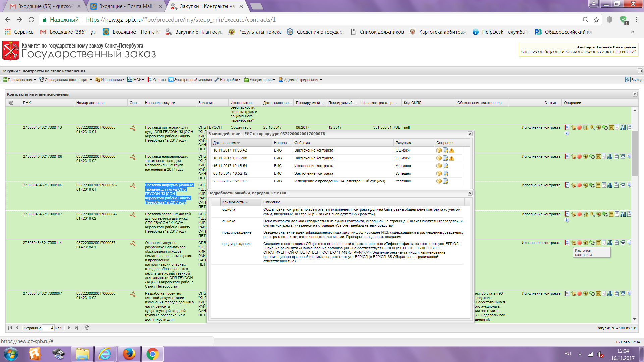
Task: Click the page number input field
Action: point(48,328)
